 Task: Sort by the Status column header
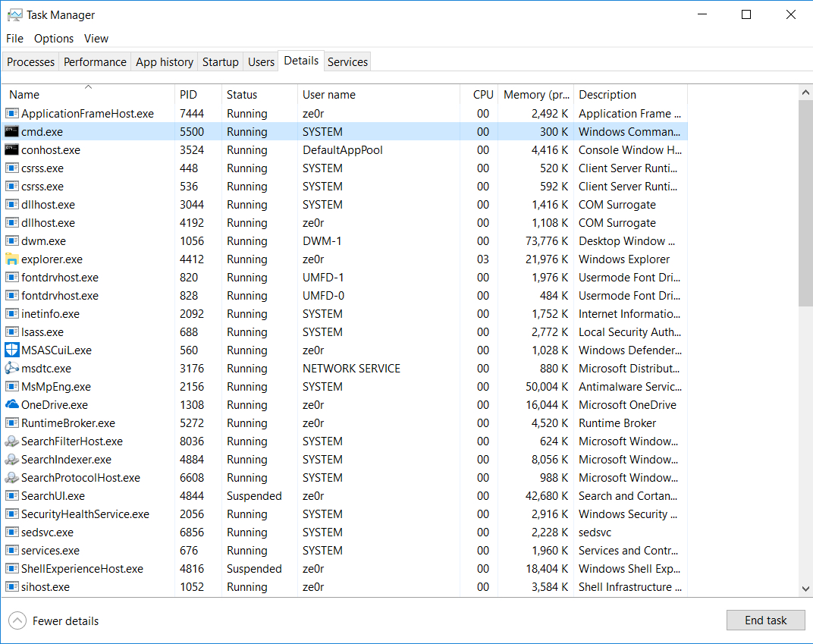click(259, 94)
